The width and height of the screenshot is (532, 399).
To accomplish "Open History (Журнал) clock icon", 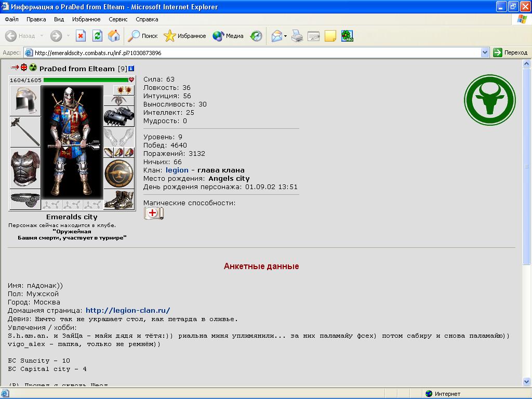I will pyautogui.click(x=256, y=36).
